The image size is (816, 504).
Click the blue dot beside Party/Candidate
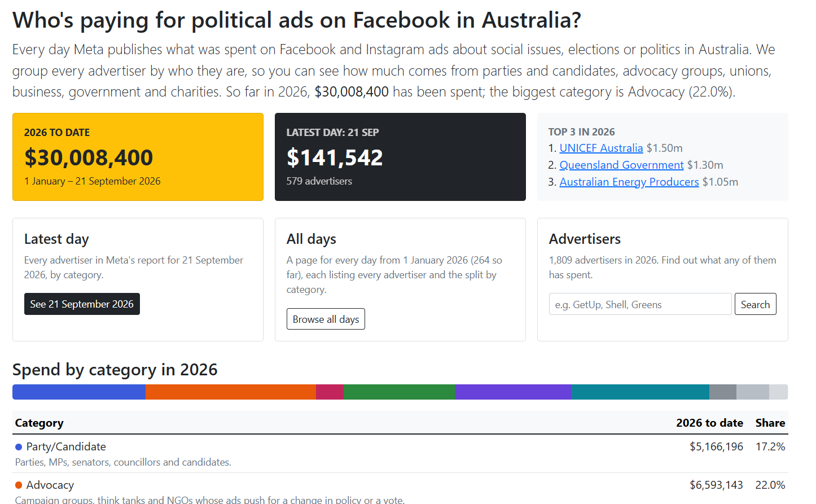pos(19,447)
